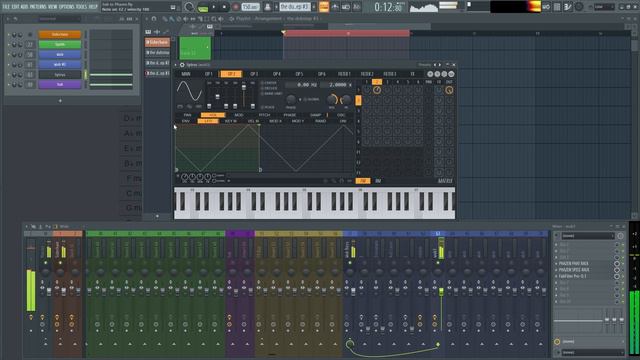Switch to the OP 3 tab in Sytrus
The width and height of the screenshot is (640, 360).
[254, 74]
